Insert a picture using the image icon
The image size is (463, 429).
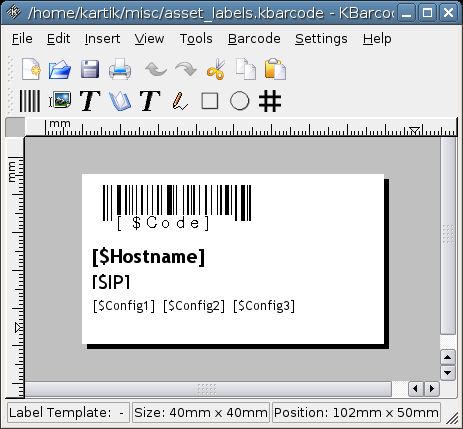tap(60, 100)
